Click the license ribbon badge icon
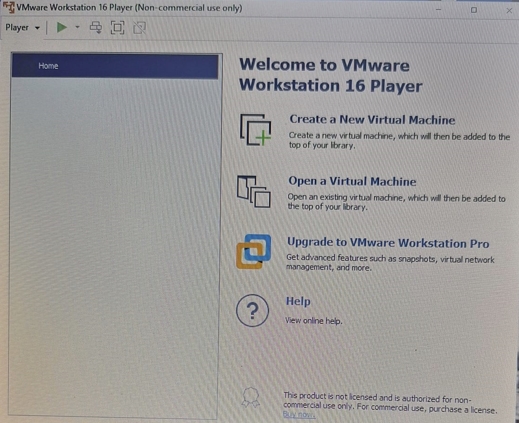 click(x=251, y=397)
